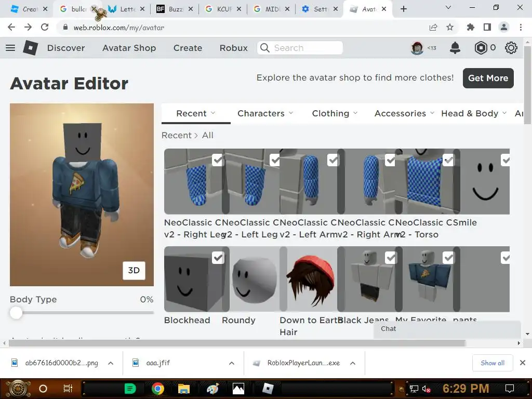The height and width of the screenshot is (399, 532).
Task: Switch avatar preview to 3D
Action: pos(134,270)
